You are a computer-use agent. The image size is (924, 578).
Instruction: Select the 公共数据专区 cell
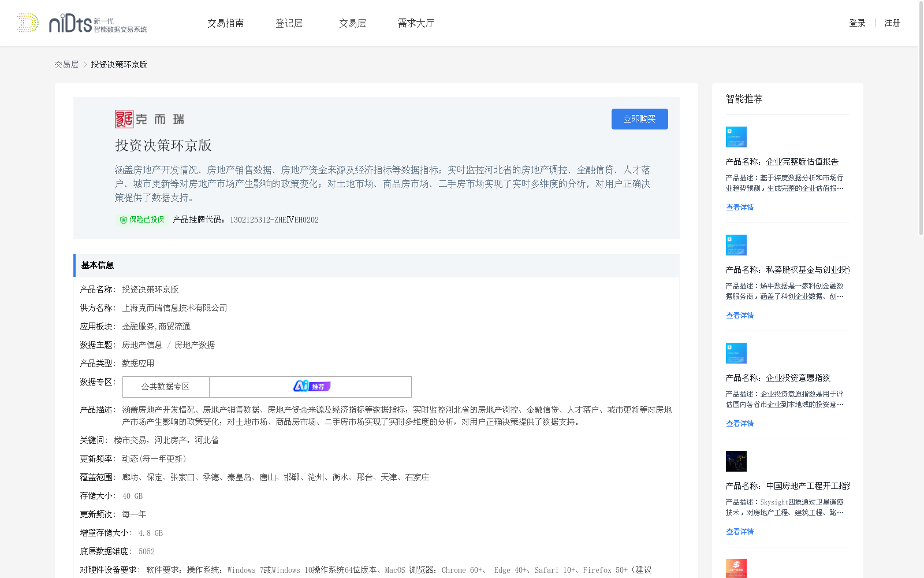(x=166, y=387)
